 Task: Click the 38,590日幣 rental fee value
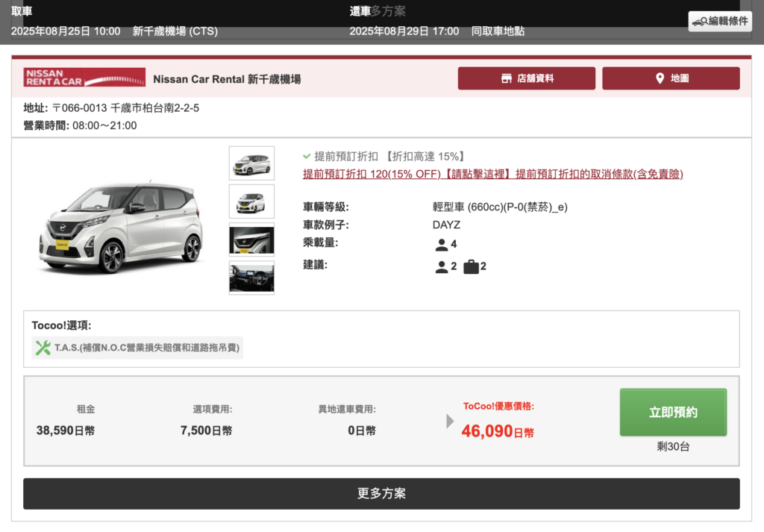coord(66,431)
